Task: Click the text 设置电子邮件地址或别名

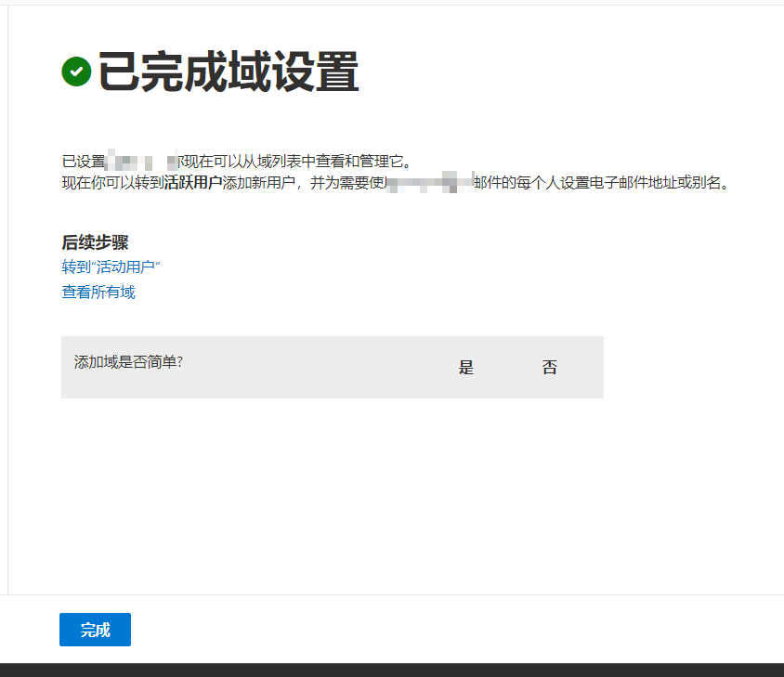Action: tap(650, 183)
